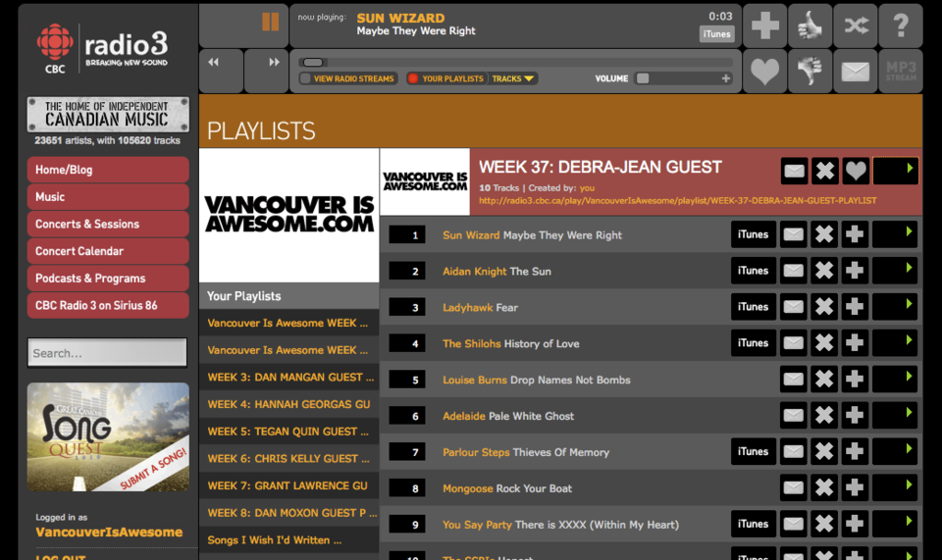Click the CBC Radio 3 logo
Image resolution: width=942 pixels, height=560 pixels.
[103, 49]
